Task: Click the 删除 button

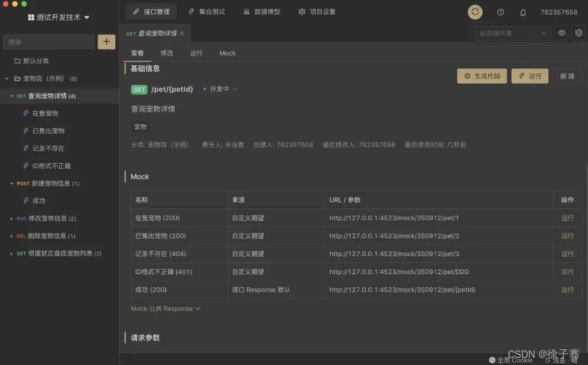Action: 567,76
